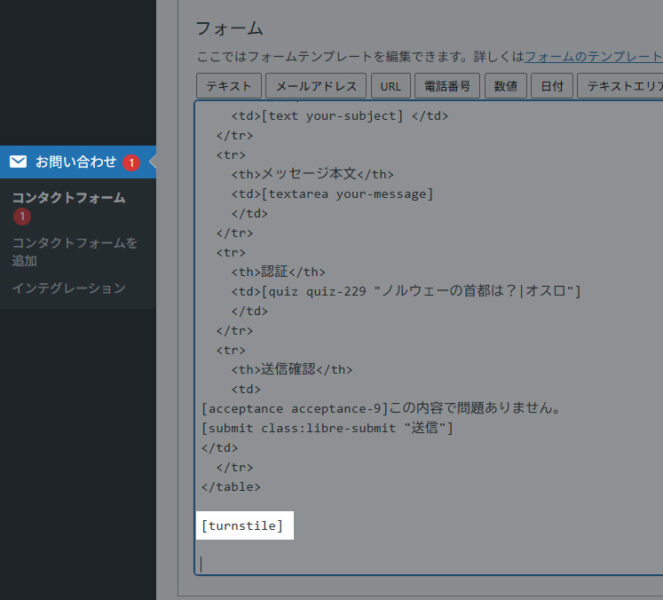Click the red badge under コンタクトフォーム
Viewport: 663px width, 600px height.
pyautogui.click(x=22, y=217)
